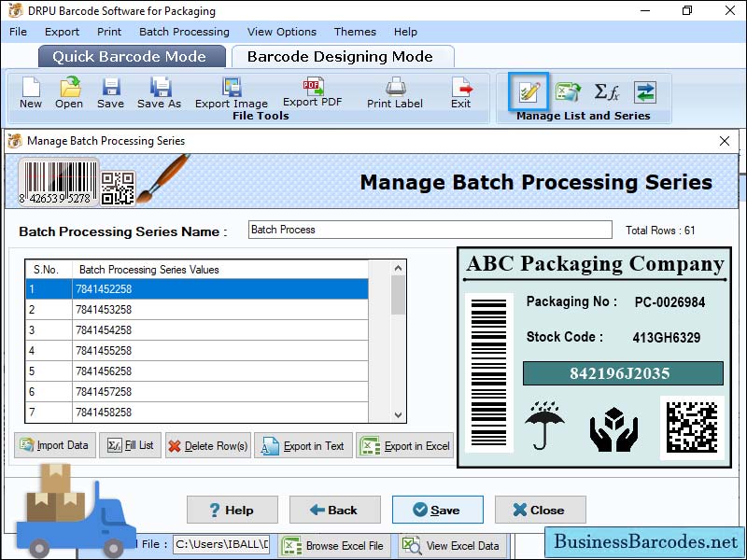Open the Batch Processing menu

184,32
